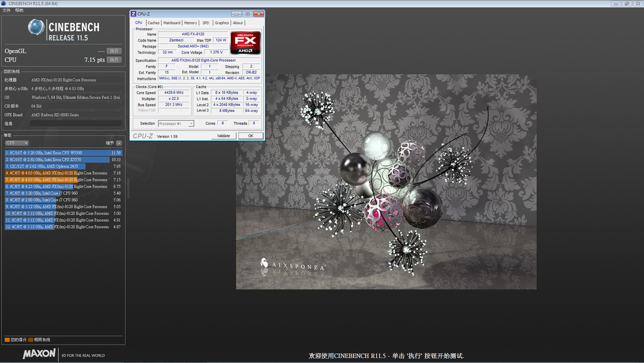Run the OpenGL test with its 执行 button
This screenshot has height=363, width=644.
click(x=115, y=51)
